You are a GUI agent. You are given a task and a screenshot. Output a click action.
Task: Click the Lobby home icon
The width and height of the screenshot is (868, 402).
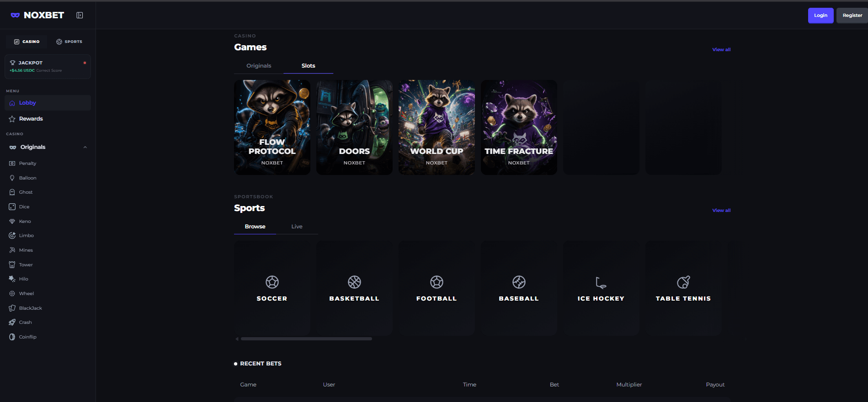12,103
